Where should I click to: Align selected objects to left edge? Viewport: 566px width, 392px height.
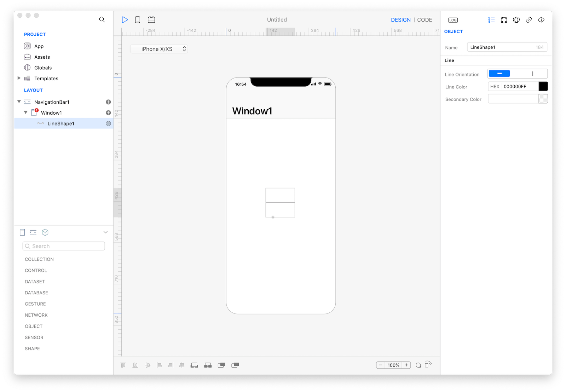click(159, 365)
